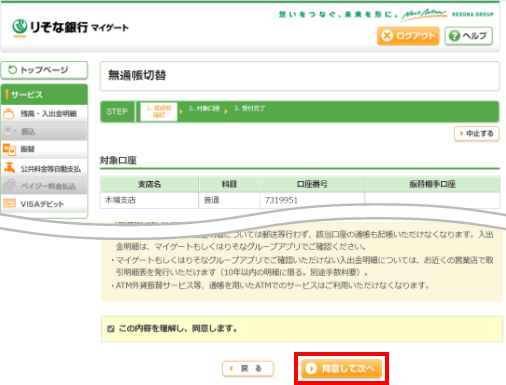Click the faucet icon for 公共料金等自動支払

tap(9, 168)
